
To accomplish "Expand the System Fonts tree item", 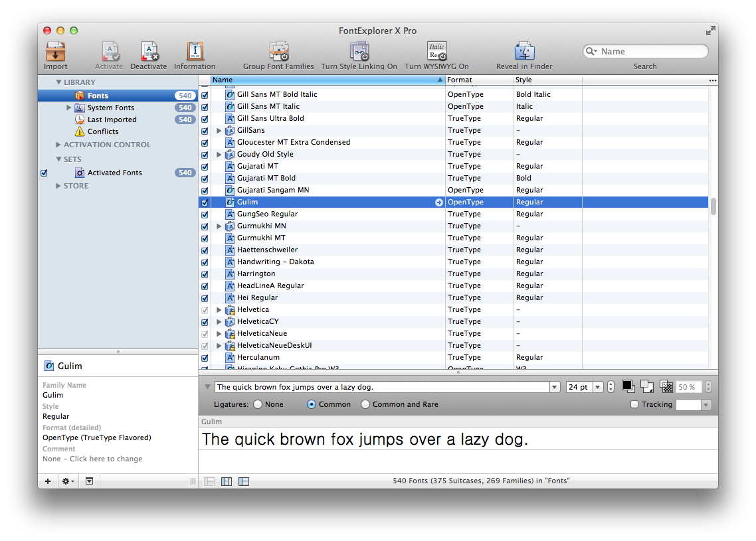I will click(68, 108).
